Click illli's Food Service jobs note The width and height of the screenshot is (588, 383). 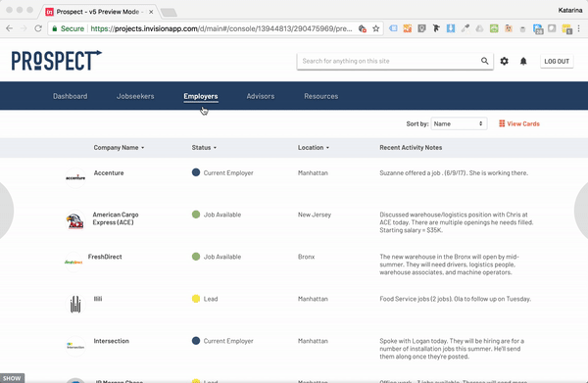(456, 299)
